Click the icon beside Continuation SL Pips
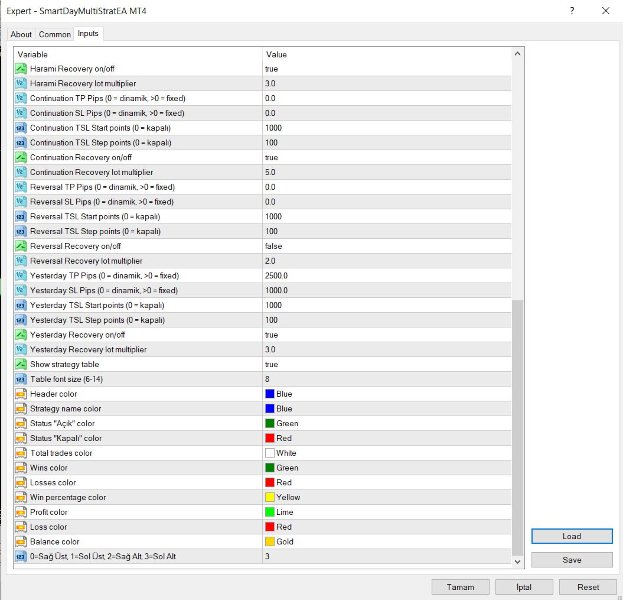Viewport: 623px width, 600px height. point(21,113)
